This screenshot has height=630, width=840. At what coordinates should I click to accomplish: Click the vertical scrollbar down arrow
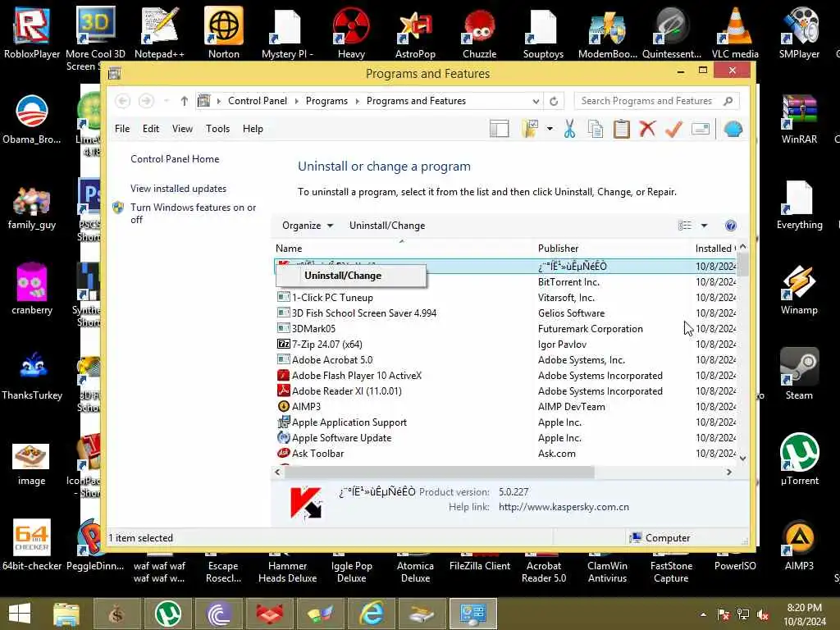[742, 458]
